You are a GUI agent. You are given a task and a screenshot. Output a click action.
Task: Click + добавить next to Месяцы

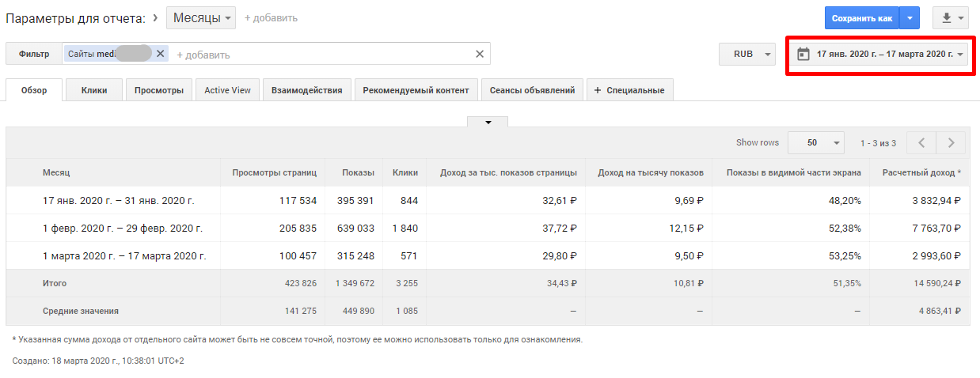pos(271,18)
